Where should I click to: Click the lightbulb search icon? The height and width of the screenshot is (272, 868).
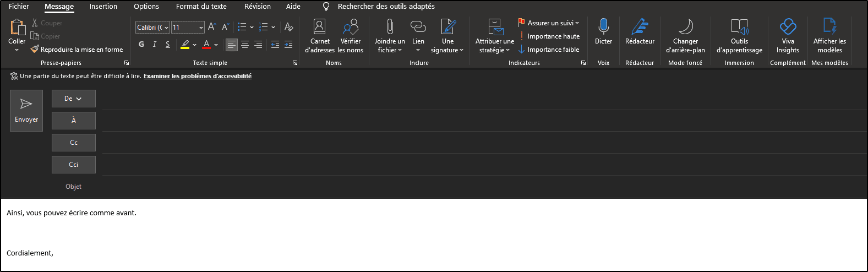point(326,7)
